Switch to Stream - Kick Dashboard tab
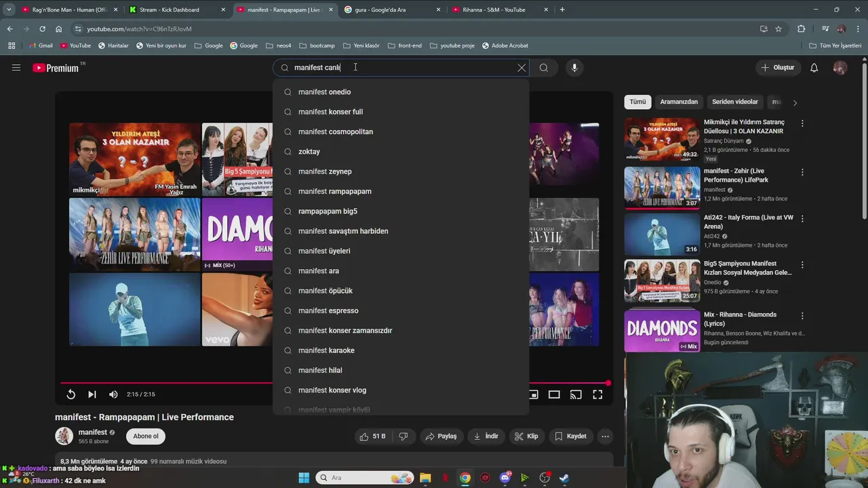Viewport: 868px width, 488px height. coord(176,9)
